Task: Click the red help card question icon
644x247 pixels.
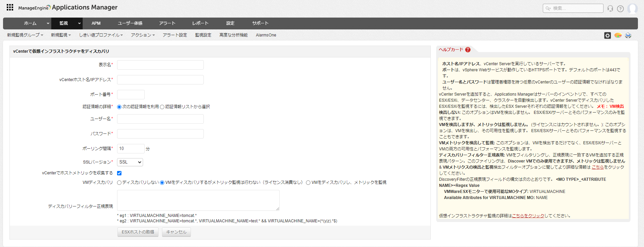Action: pyautogui.click(x=468, y=50)
